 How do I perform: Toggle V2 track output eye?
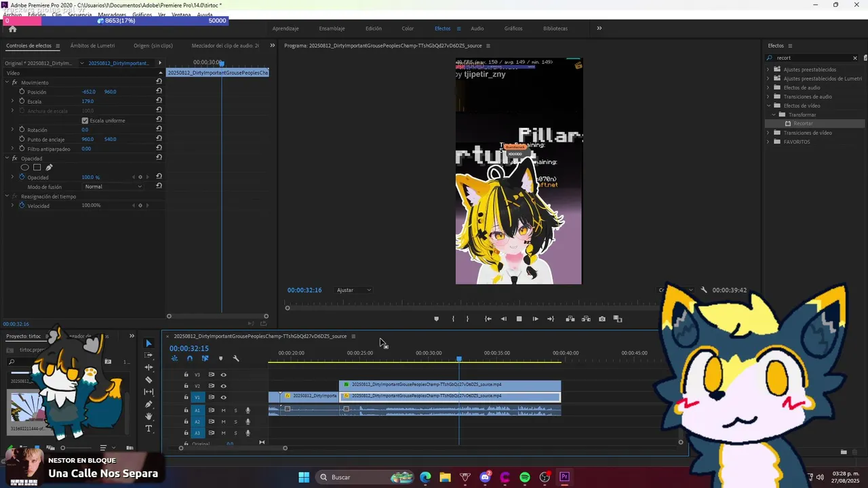223,386
